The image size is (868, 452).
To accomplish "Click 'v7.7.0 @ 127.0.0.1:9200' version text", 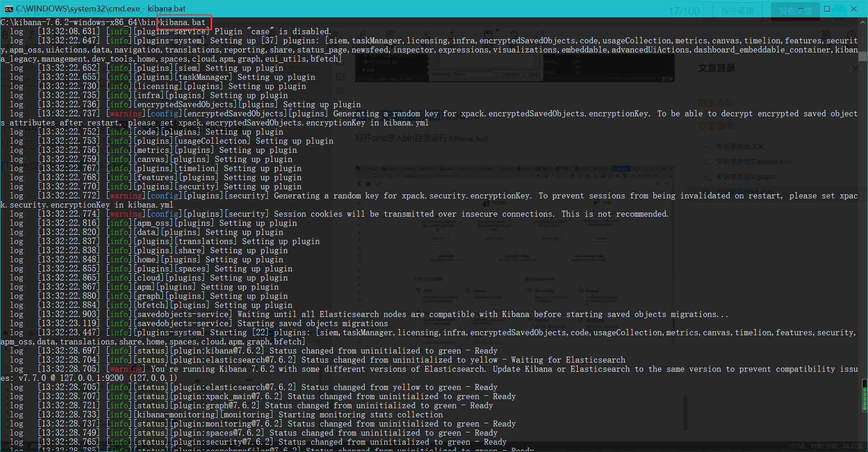I will coord(71,378).
